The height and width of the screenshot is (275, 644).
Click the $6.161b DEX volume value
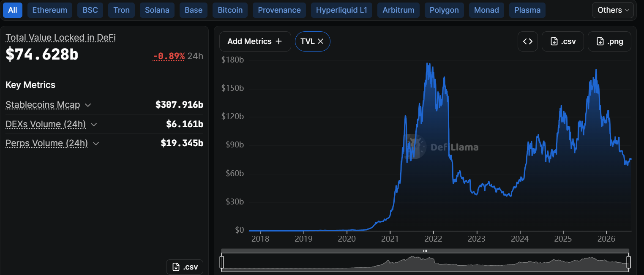(185, 124)
